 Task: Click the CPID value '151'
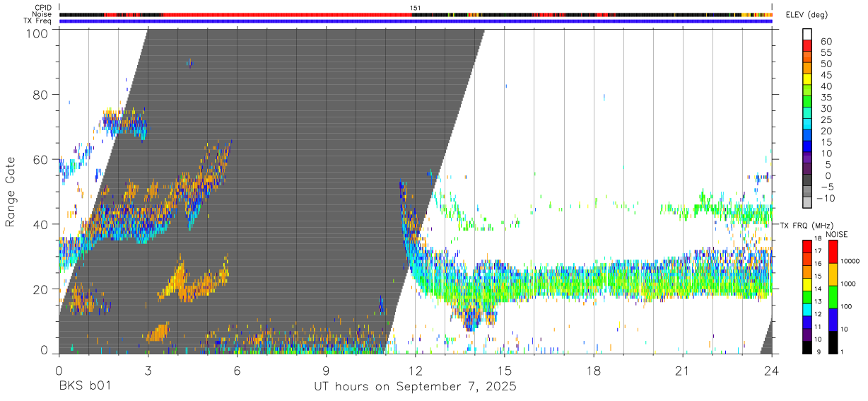click(x=416, y=8)
